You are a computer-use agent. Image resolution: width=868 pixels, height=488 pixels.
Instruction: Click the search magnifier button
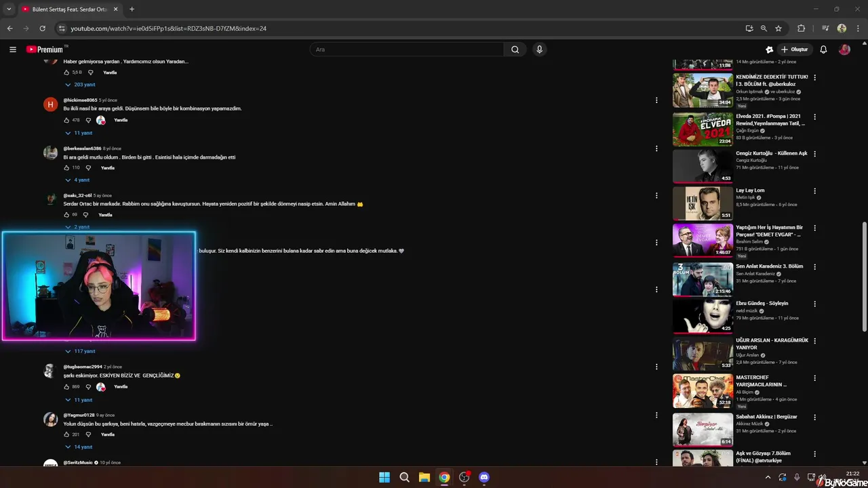click(515, 49)
